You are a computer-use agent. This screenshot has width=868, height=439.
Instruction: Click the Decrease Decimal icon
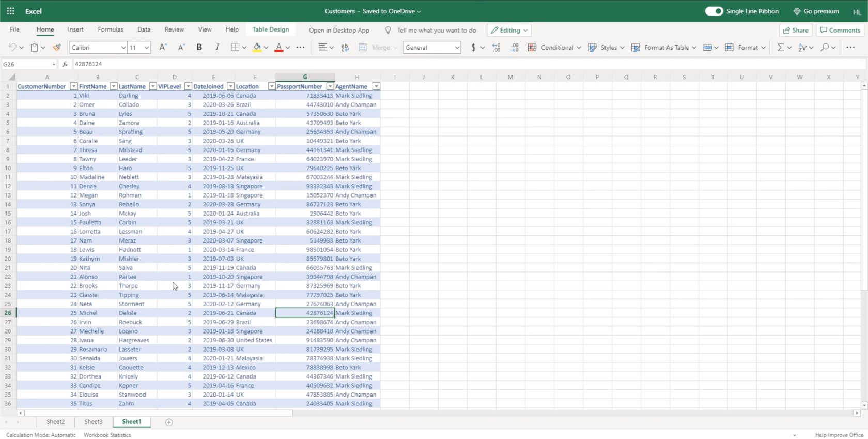tap(515, 47)
